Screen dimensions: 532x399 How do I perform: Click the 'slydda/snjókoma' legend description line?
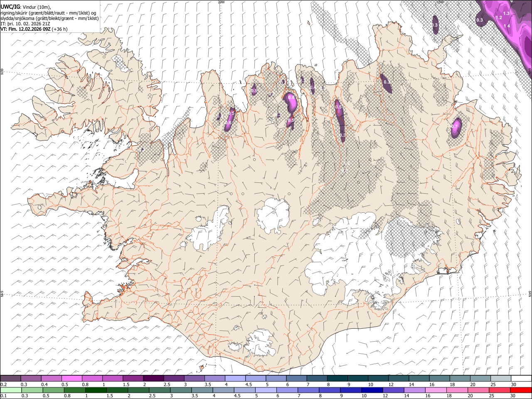[49, 18]
